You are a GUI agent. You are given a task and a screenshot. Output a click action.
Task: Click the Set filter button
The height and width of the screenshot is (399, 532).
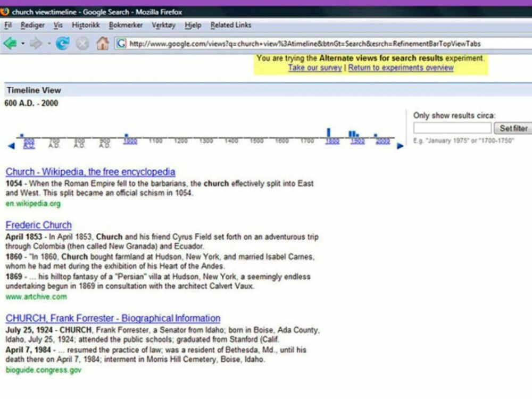(x=513, y=128)
